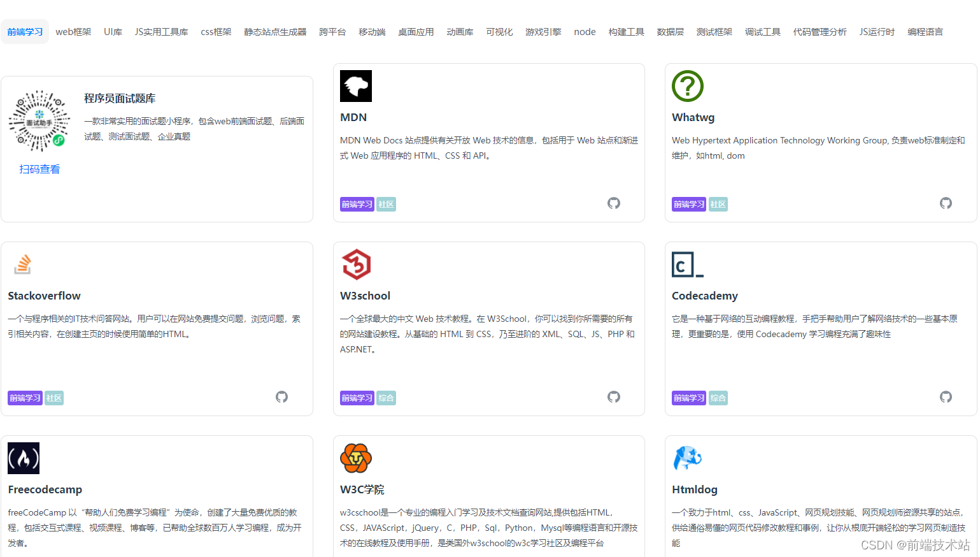Screen dimensions: 980x557
Task: Click the Stackoverflow orange stack logo
Action: [x=23, y=264]
